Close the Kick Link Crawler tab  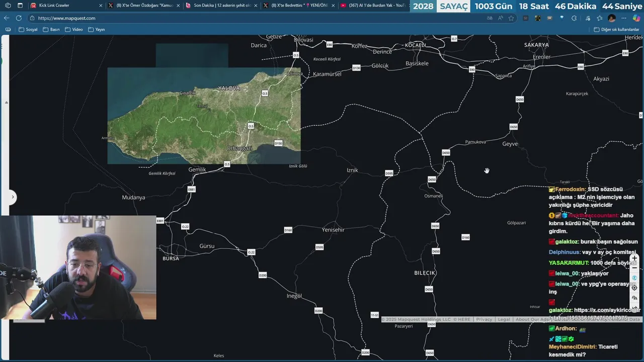pyautogui.click(x=101, y=6)
